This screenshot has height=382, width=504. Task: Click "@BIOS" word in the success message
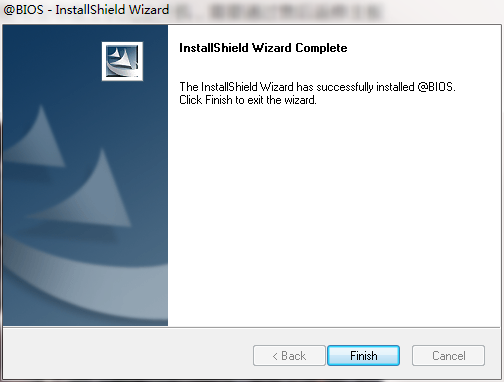[x=435, y=87]
